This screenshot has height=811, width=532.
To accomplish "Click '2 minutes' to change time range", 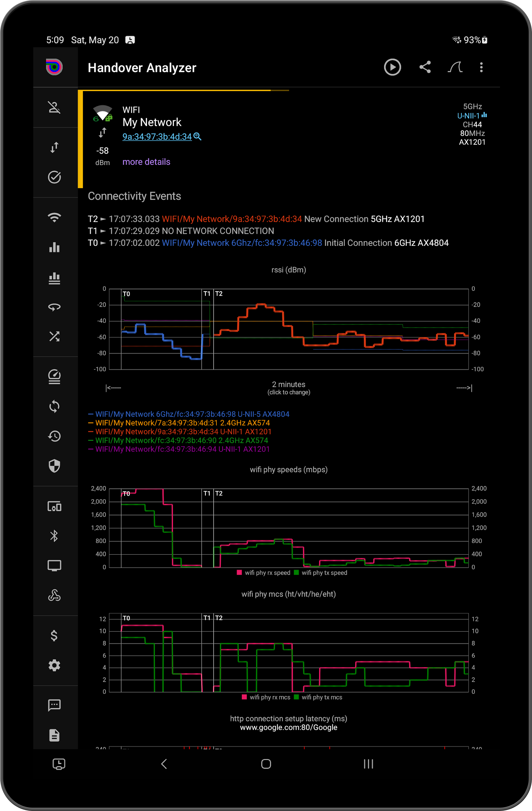I will (x=289, y=388).
